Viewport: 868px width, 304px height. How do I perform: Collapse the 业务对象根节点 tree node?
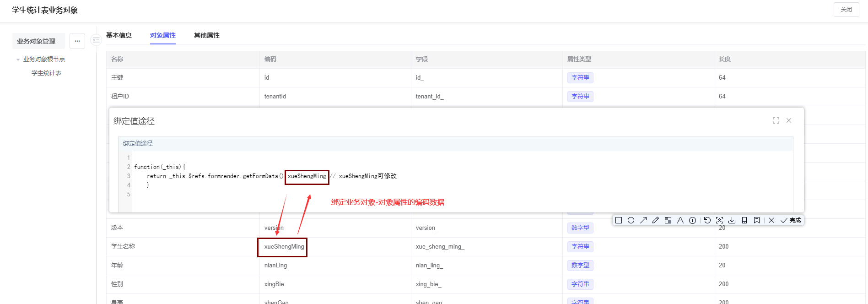18,60
